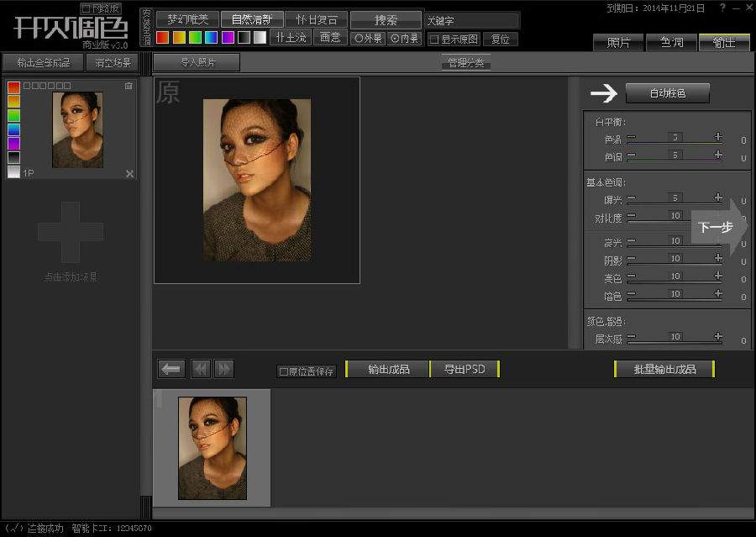Image resolution: width=756 pixels, height=537 pixels.
Task: Switch to the 照片 tab
Action: click(x=618, y=42)
